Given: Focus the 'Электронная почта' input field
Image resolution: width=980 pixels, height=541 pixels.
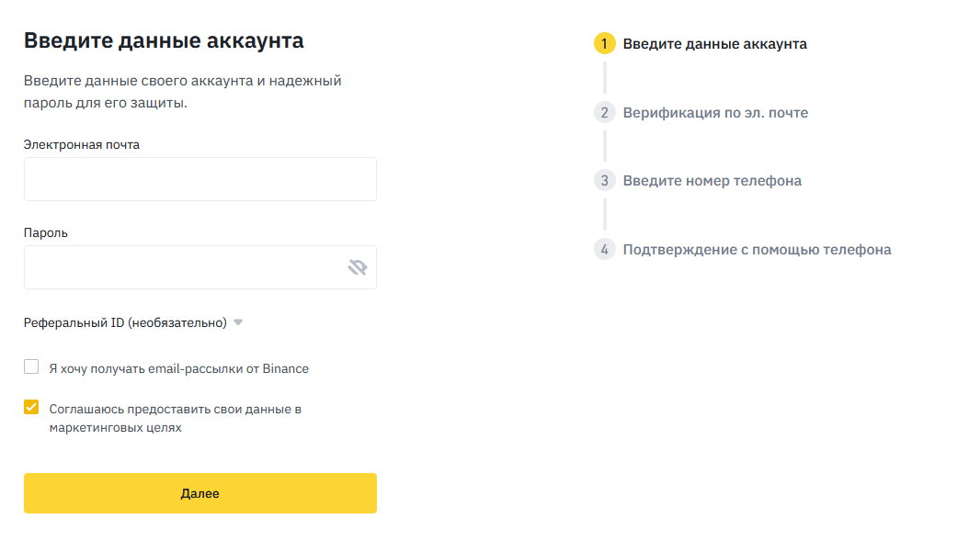Looking at the screenshot, I should tap(200, 179).
